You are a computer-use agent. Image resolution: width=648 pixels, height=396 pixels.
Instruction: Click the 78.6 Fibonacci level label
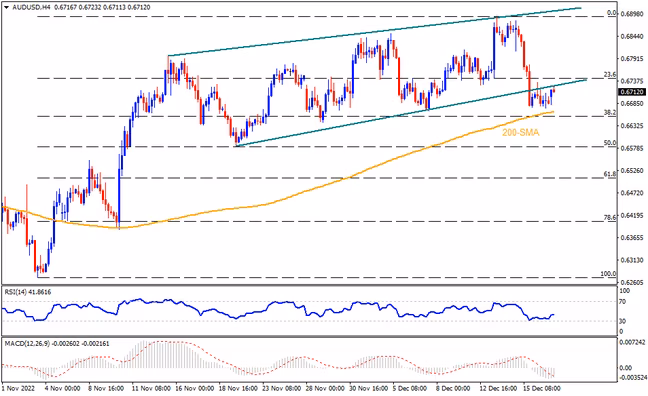[610, 217]
